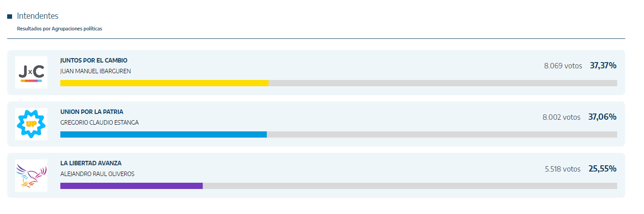Image resolution: width=644 pixels, height=214 pixels.
Task: Click the 5.518 votos count
Action: [x=563, y=169]
